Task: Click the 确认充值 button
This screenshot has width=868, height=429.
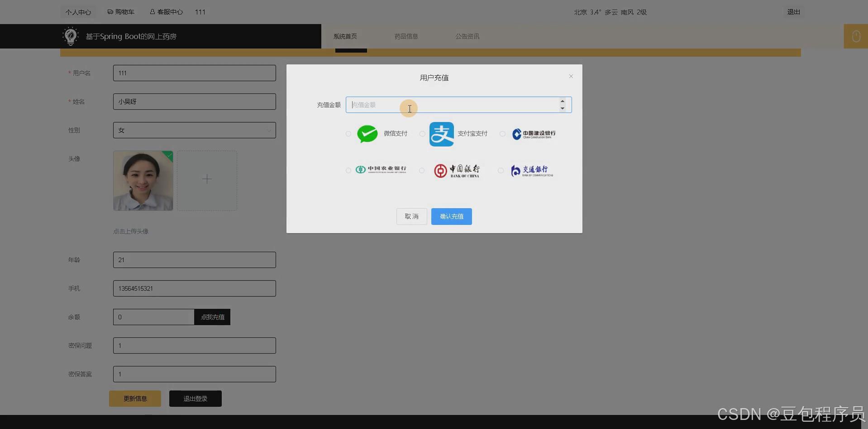Action: coord(452,216)
